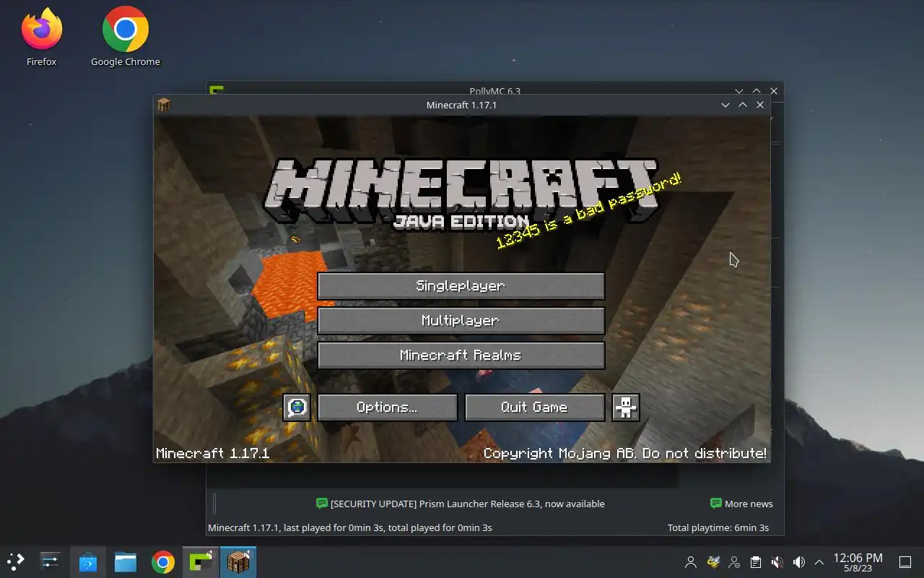Minimize the PollyMC 6.3 window
This screenshot has width=924, height=578.
pyautogui.click(x=739, y=91)
